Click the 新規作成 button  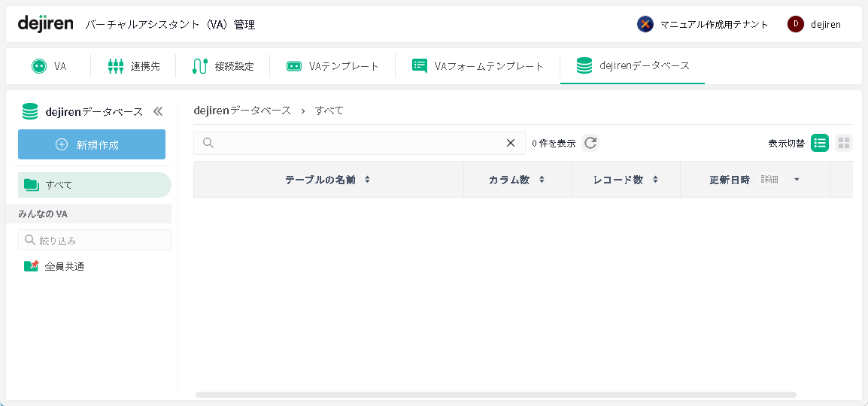tap(92, 144)
